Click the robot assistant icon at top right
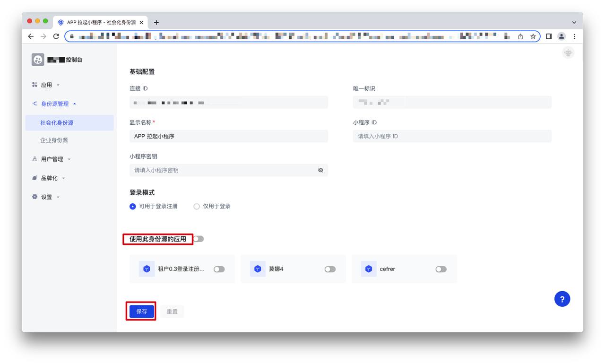Viewport: 605px width, 364px height. (568, 53)
